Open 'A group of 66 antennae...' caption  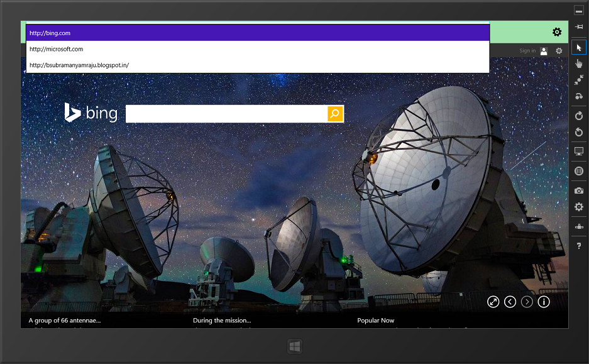coord(65,321)
